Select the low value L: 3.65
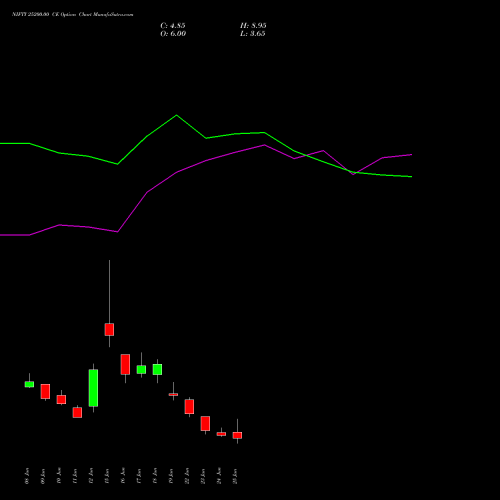The height and width of the screenshot is (500, 500). (x=253, y=34)
